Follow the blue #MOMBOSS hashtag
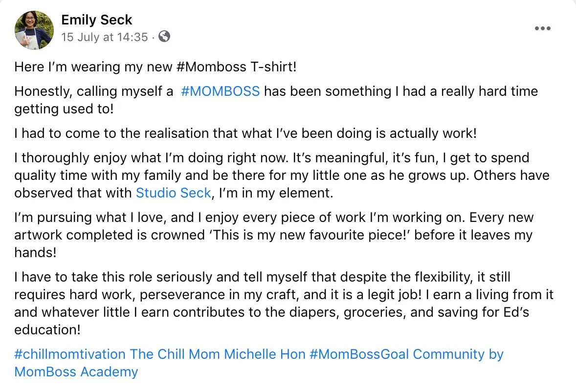Image resolution: width=576 pixels, height=392 pixels. click(220, 91)
